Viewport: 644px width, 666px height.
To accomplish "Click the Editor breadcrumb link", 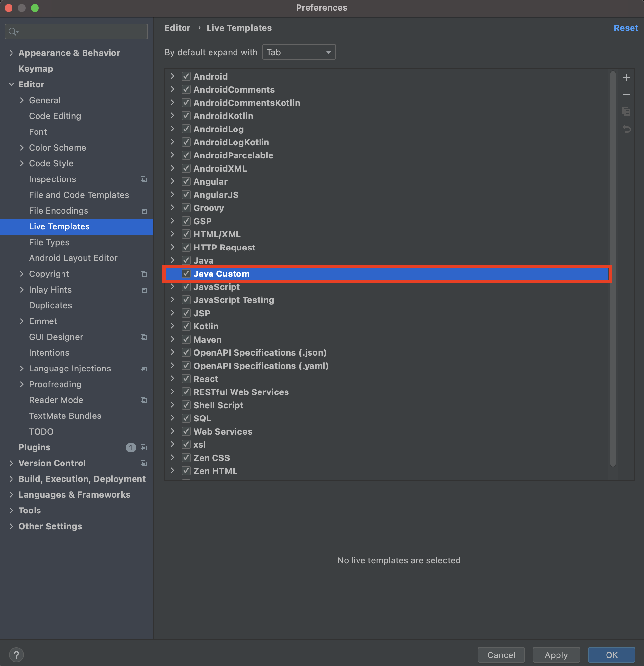I will pyautogui.click(x=177, y=28).
